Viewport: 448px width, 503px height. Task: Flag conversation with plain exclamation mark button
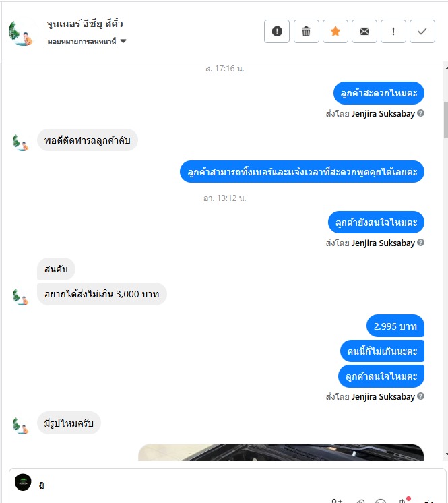[393, 32]
